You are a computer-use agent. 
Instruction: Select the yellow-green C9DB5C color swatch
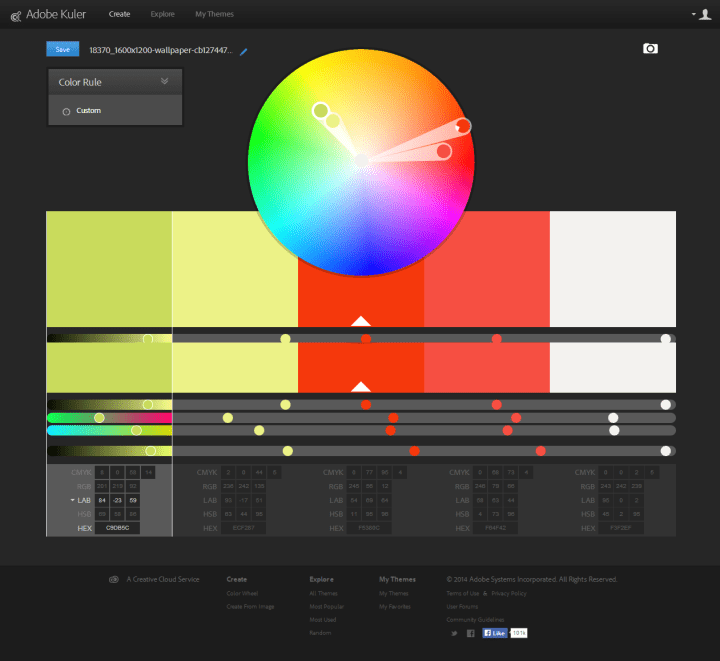(x=109, y=269)
